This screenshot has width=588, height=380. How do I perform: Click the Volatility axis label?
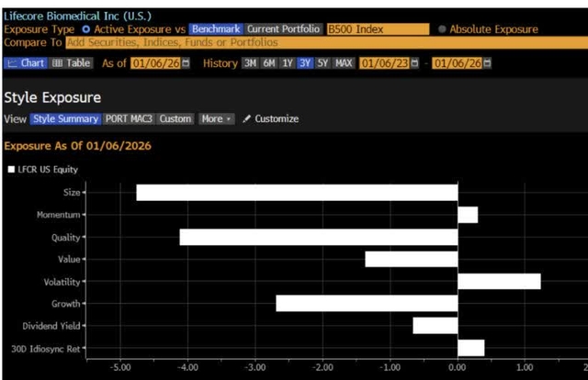(62, 282)
